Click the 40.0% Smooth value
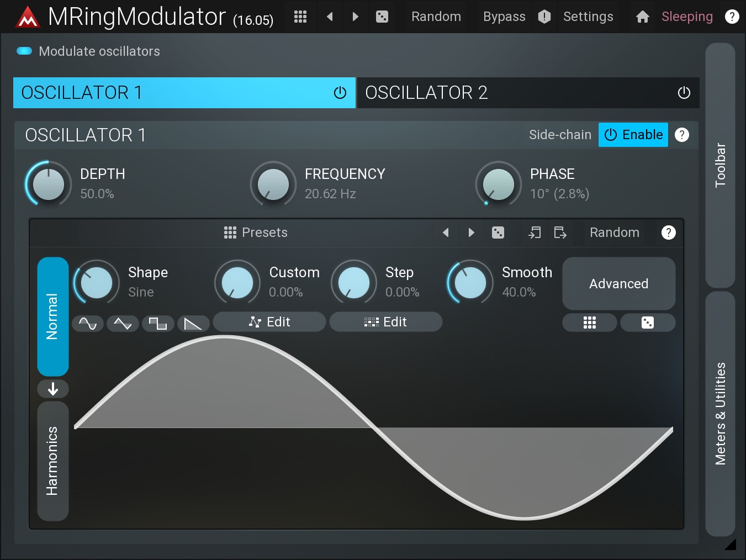This screenshot has height=560, width=746. point(519,292)
